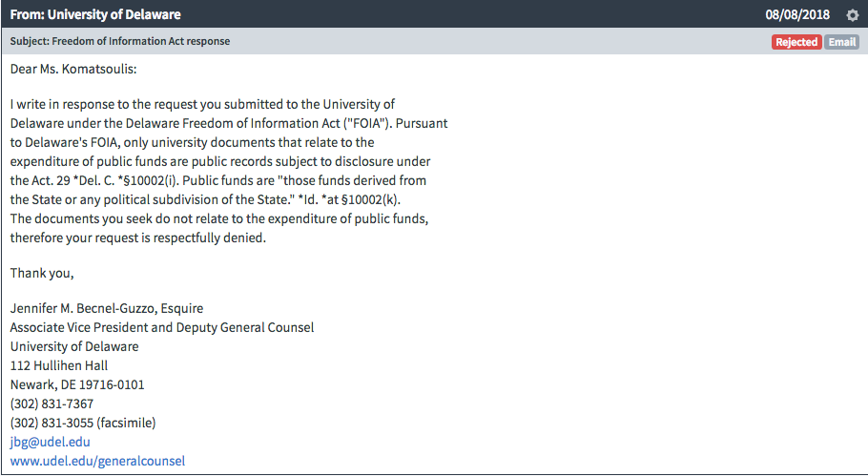Click the Associate Vice President title line
Viewport: 868px width, 476px height.
[x=161, y=327]
